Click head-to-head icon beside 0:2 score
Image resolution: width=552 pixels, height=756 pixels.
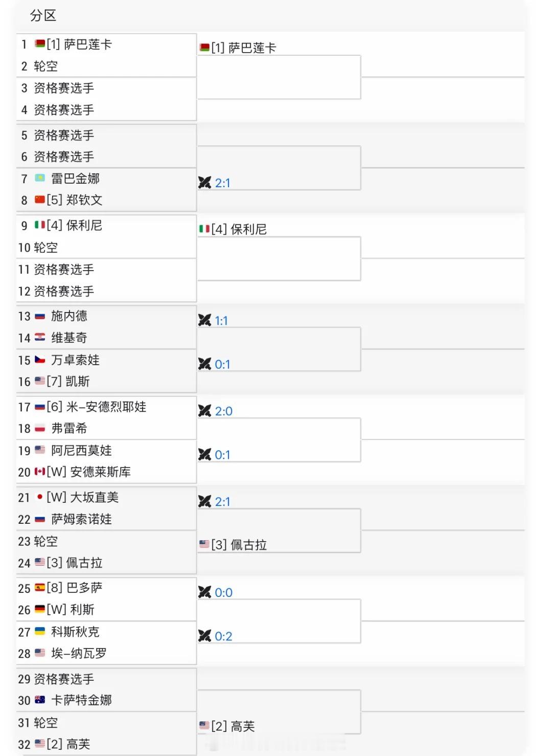(x=204, y=636)
